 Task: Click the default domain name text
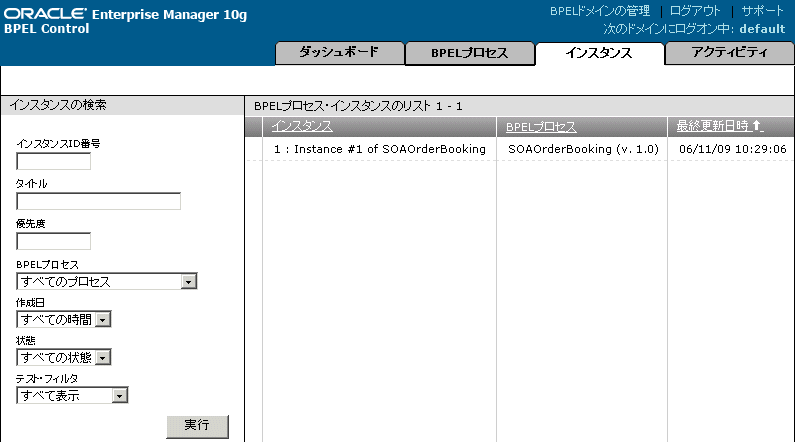coord(762,29)
